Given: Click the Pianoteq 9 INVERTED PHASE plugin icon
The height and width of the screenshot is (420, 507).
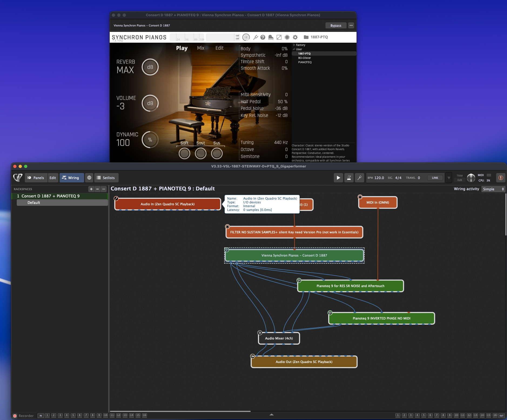Looking at the screenshot, I should coord(330,313).
